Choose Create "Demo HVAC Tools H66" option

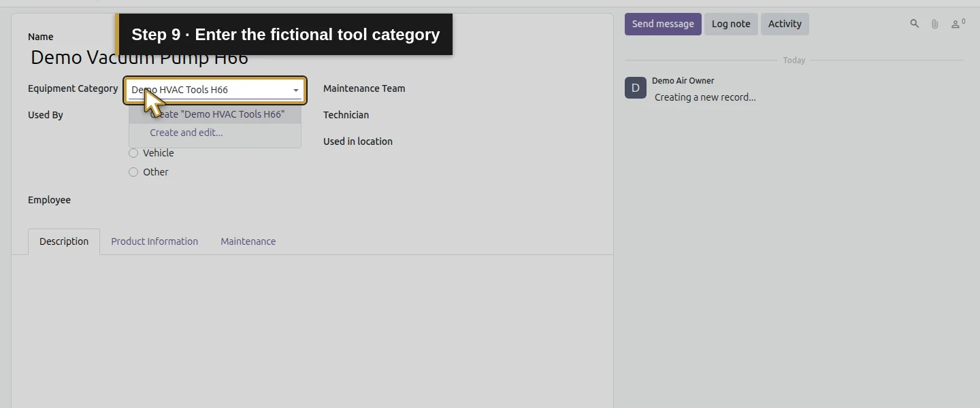point(215,114)
